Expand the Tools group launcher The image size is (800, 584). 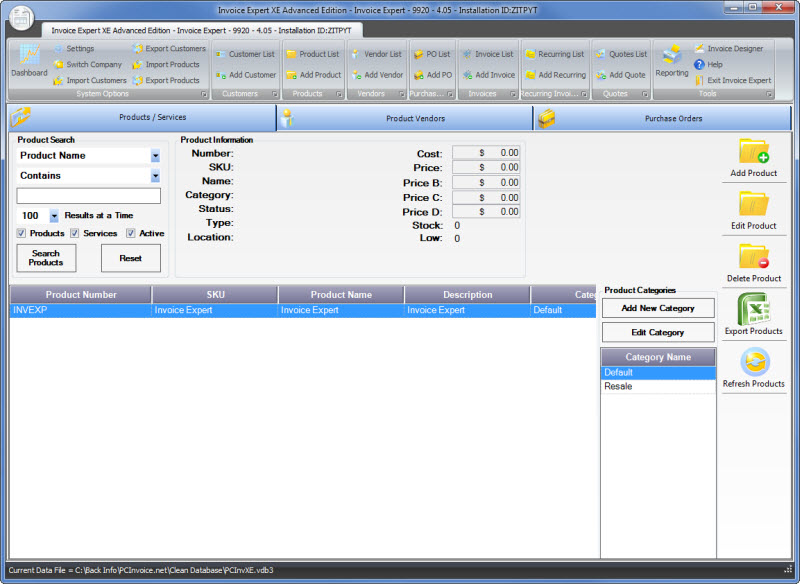coord(769,94)
